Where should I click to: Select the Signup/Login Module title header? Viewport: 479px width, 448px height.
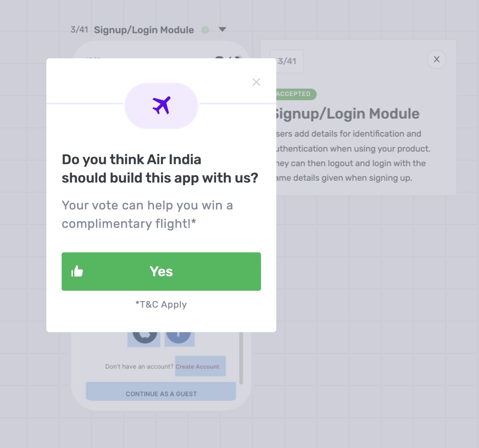coord(144,30)
